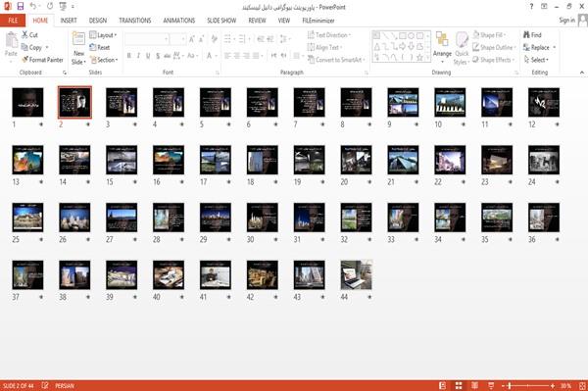
Task: Toggle Bold formatting
Action: pyautogui.click(x=129, y=56)
